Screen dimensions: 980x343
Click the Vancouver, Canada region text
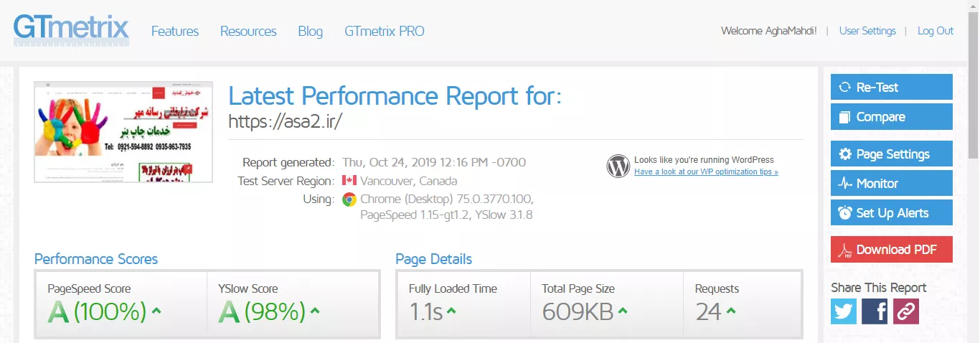pyautogui.click(x=409, y=181)
